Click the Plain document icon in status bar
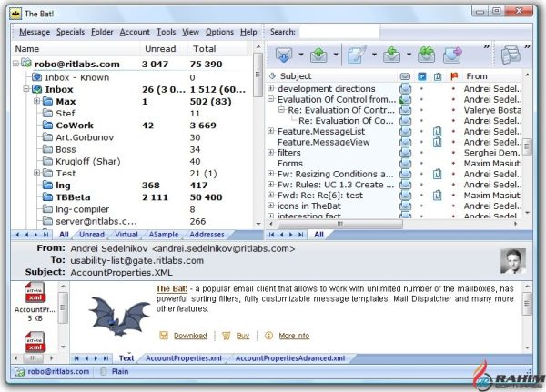The height and width of the screenshot is (392, 546). point(104,372)
